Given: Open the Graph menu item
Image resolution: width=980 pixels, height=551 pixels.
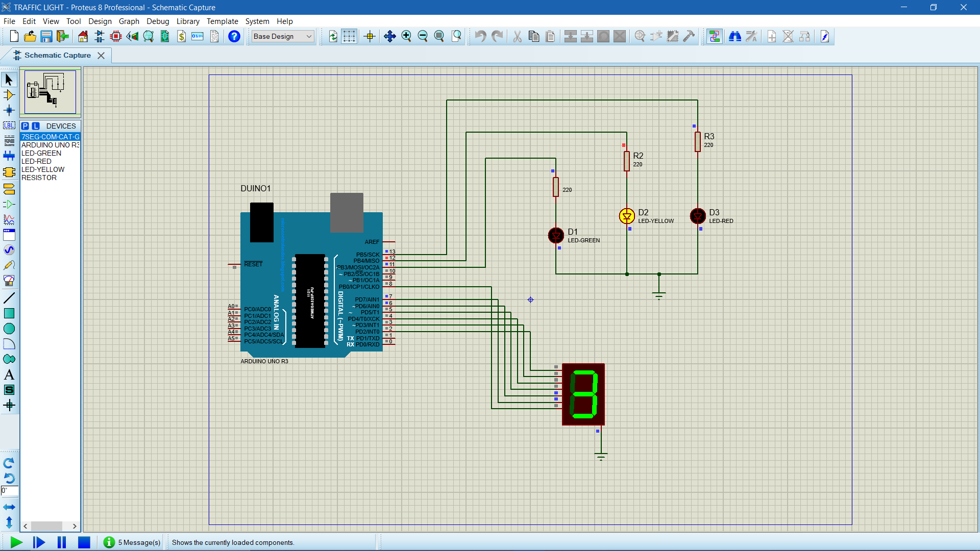Looking at the screenshot, I should (129, 21).
